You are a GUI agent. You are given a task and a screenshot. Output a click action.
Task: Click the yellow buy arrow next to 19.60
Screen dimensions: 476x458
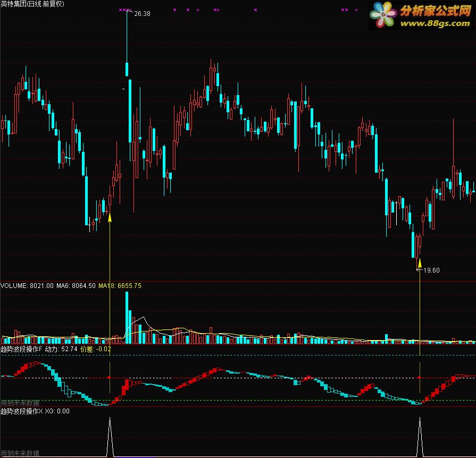(420, 263)
